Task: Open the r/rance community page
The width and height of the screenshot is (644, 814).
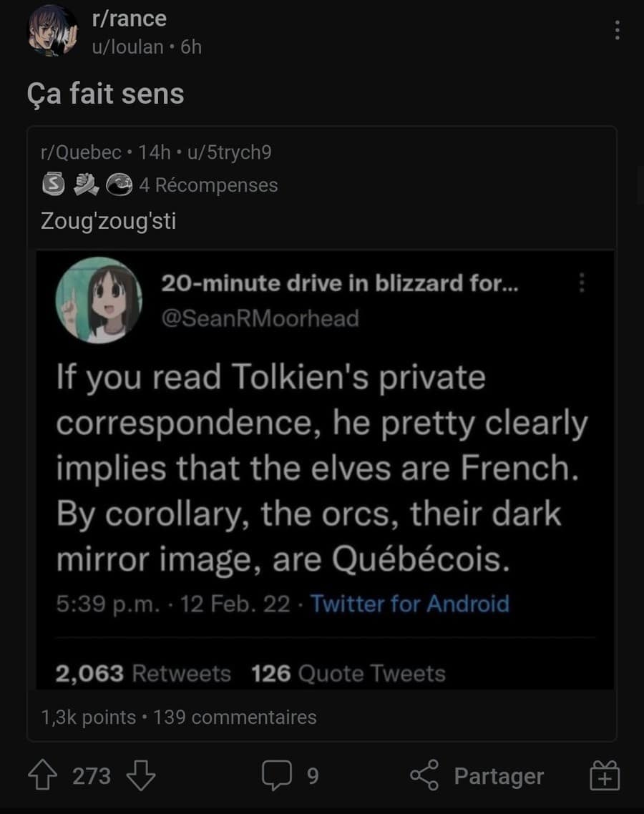Action: (x=129, y=19)
